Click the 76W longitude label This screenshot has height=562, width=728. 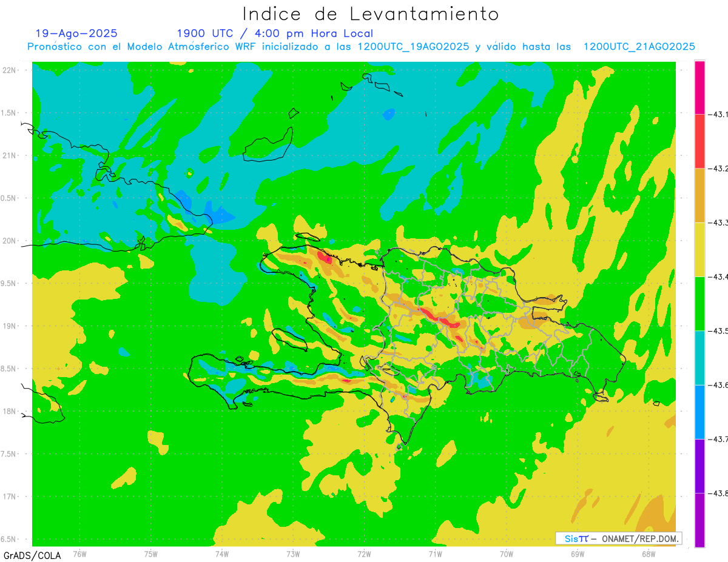tap(79, 554)
